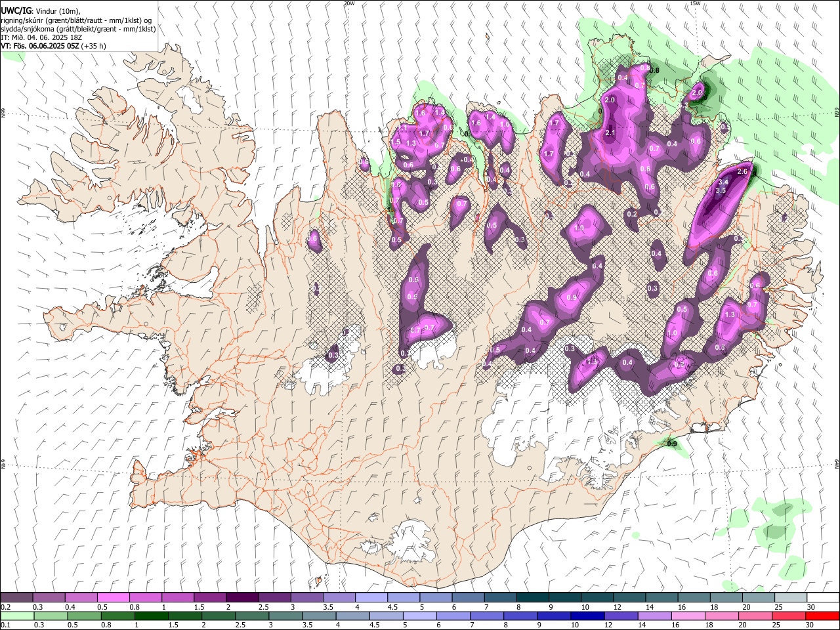Image resolution: width=840 pixels, height=630 pixels.
Task: Select the upper legend swatch labeled 3.5
Action: click(339, 598)
